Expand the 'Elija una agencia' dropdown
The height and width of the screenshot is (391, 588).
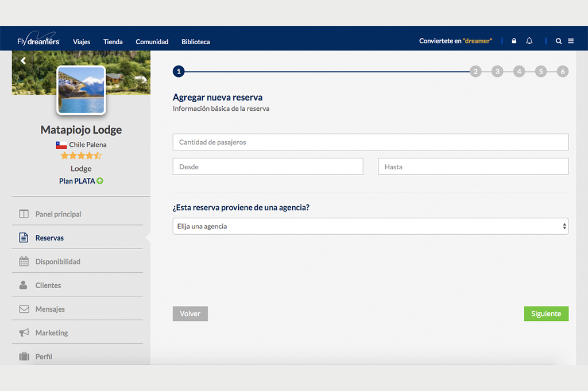tap(370, 226)
